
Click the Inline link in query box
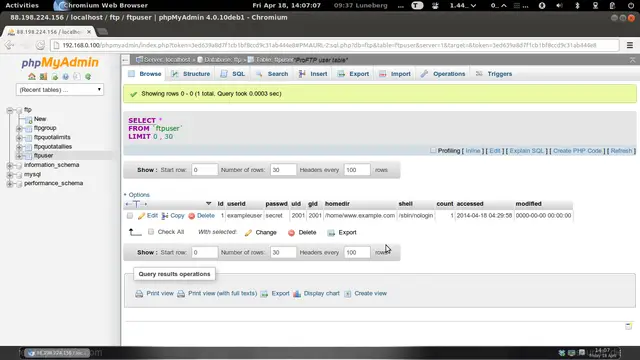coord(473,151)
